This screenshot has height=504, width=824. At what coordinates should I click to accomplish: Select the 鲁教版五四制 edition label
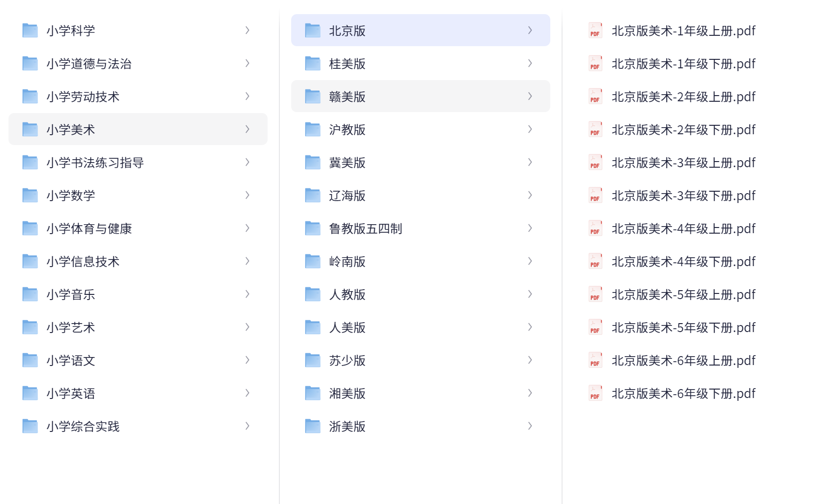pyautogui.click(x=366, y=228)
